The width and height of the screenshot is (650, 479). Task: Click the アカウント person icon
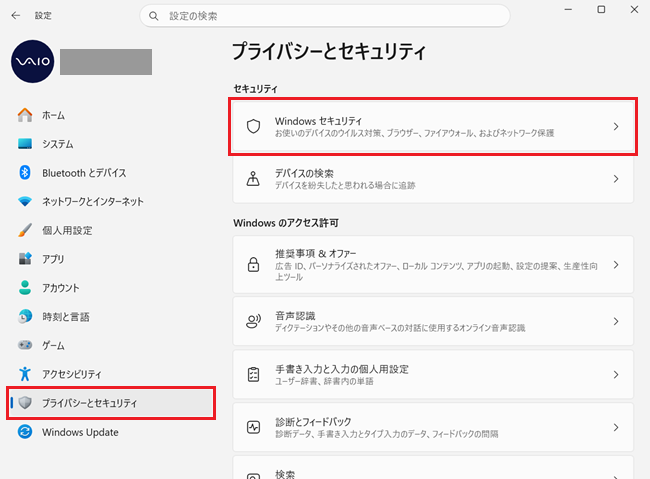(25, 287)
